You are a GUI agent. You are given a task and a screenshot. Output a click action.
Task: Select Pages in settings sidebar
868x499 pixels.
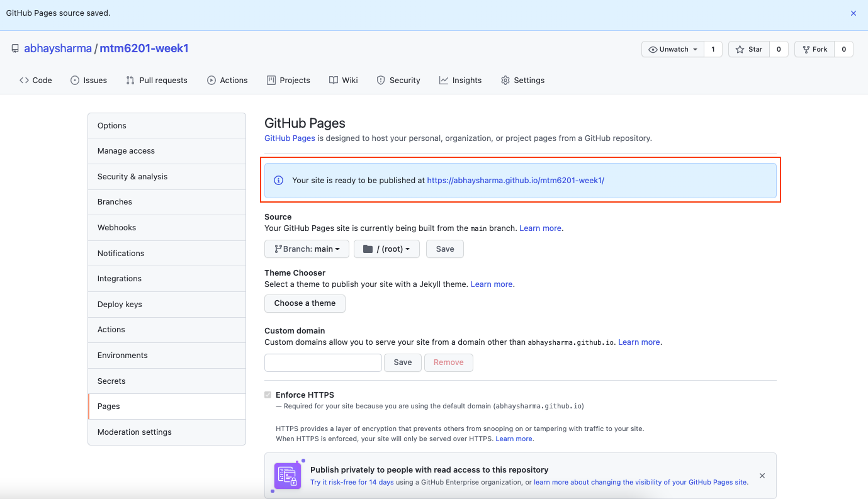click(x=167, y=406)
